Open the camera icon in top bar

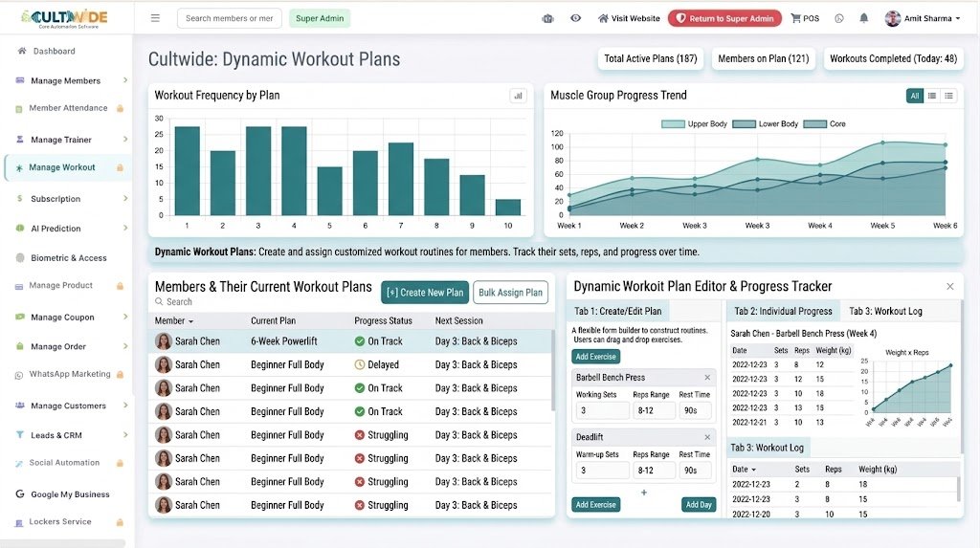coord(548,19)
